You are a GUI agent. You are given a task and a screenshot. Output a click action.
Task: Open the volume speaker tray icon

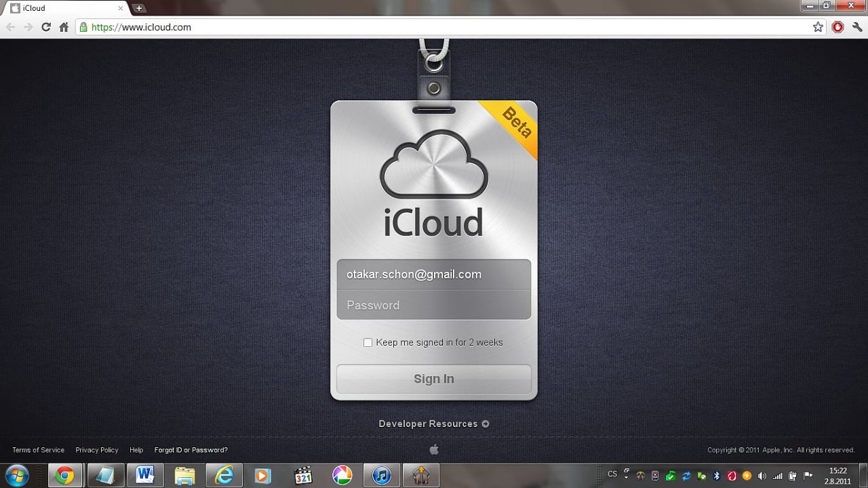click(x=762, y=476)
